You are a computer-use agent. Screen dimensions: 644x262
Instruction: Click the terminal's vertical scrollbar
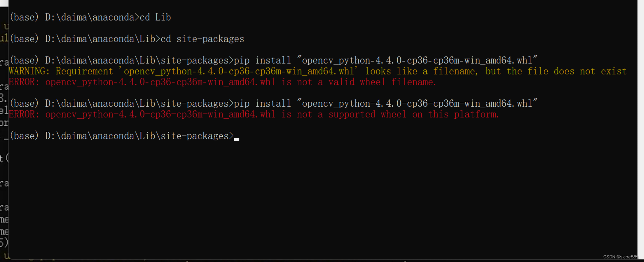point(641,129)
